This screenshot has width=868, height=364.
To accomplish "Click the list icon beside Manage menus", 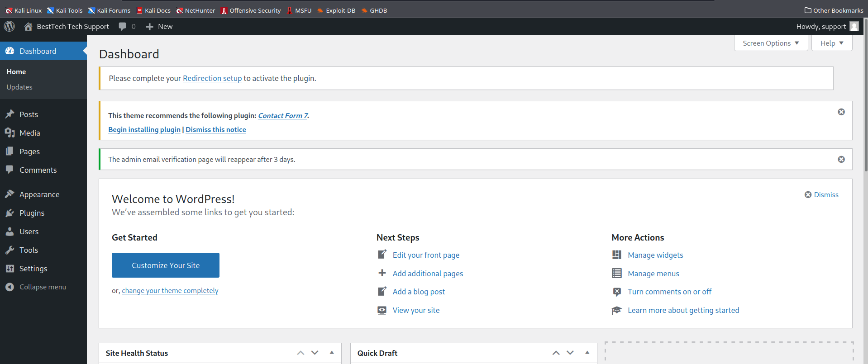I will pos(616,273).
